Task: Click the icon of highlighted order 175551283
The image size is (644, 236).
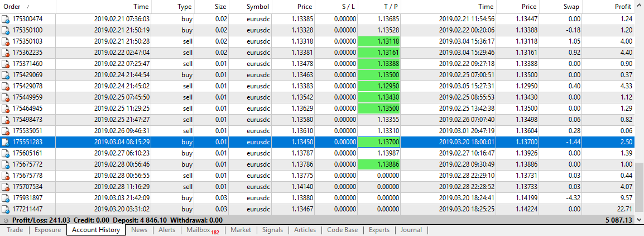Action: point(6,141)
